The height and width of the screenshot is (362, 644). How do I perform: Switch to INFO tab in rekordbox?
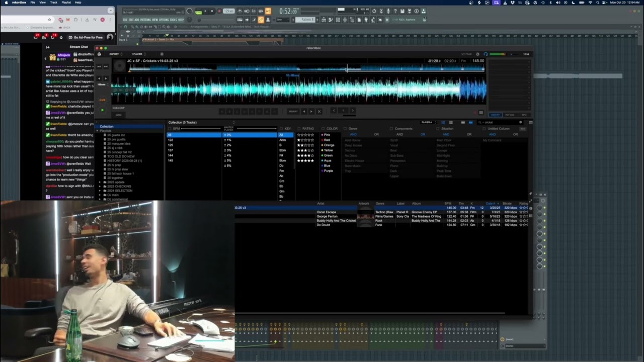tap(524, 115)
